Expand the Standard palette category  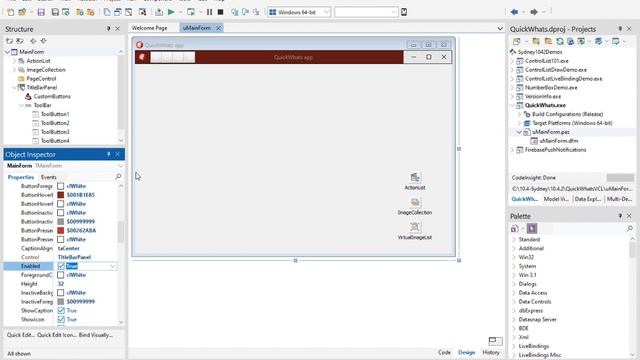[x=514, y=240]
